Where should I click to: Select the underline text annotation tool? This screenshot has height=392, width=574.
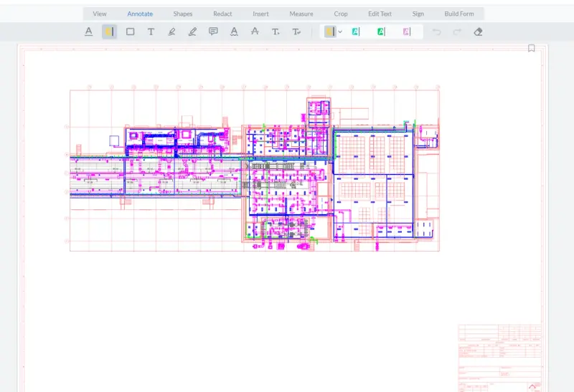[x=88, y=32]
